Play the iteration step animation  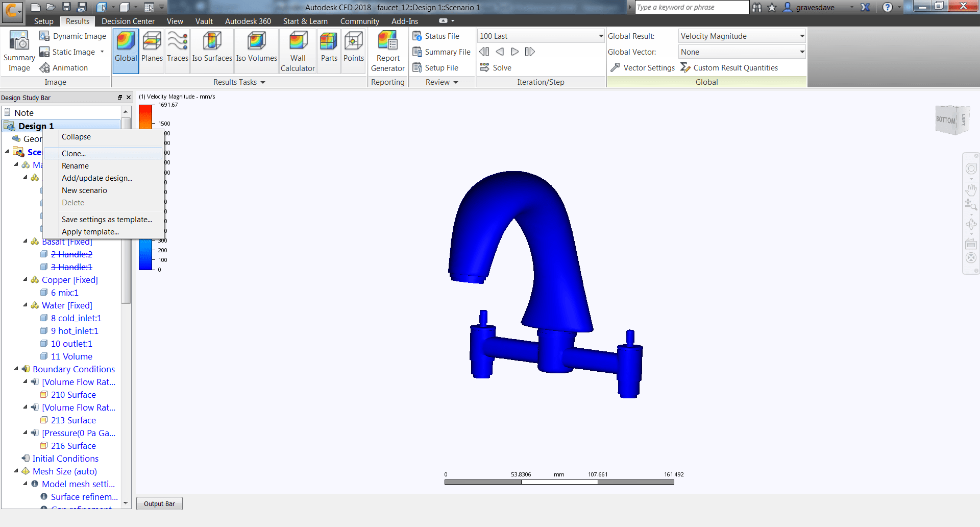[x=514, y=52]
